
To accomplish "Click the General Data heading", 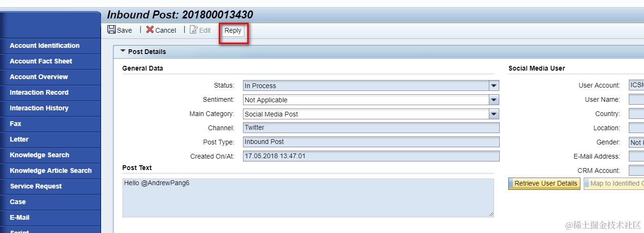I will click(142, 68).
